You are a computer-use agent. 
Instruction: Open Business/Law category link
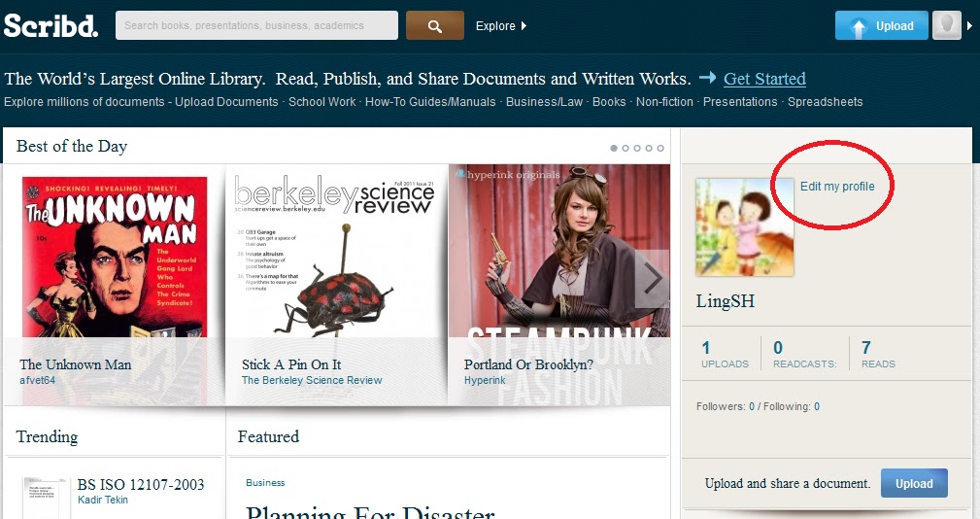(544, 102)
